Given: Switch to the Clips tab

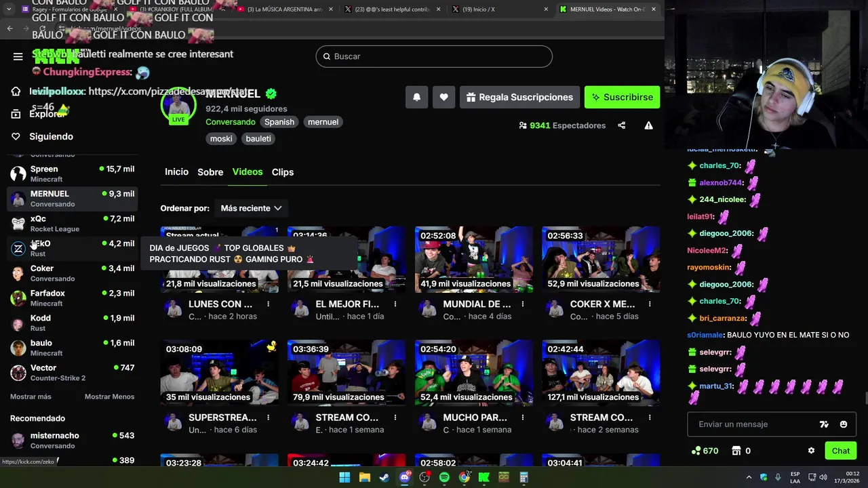Looking at the screenshot, I should 283,172.
